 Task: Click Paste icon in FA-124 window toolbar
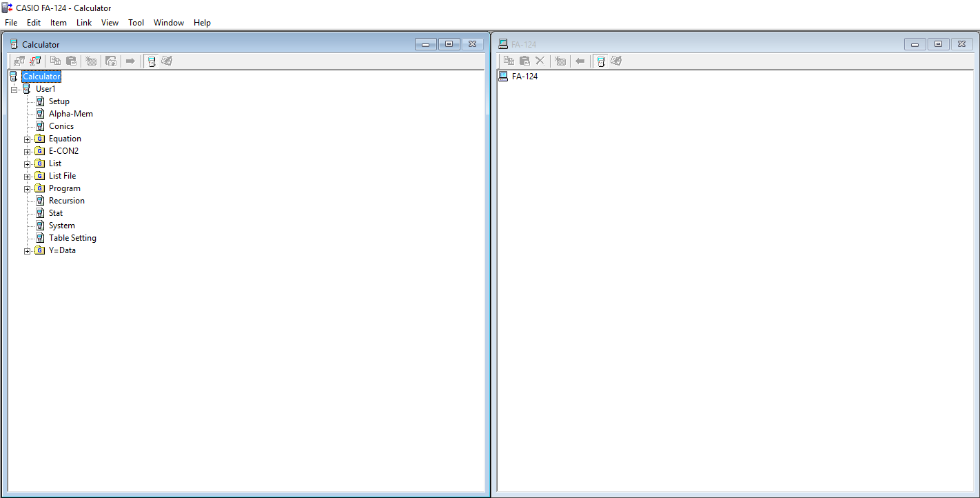pos(524,61)
